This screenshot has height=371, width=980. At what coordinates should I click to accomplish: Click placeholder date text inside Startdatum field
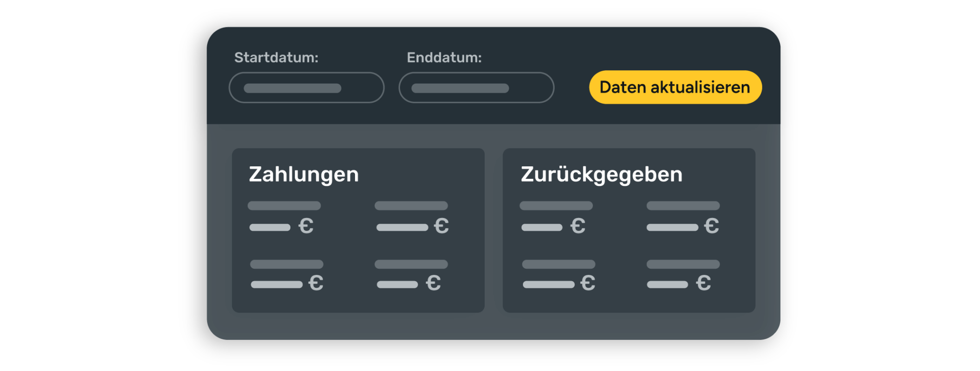pyautogui.click(x=292, y=88)
